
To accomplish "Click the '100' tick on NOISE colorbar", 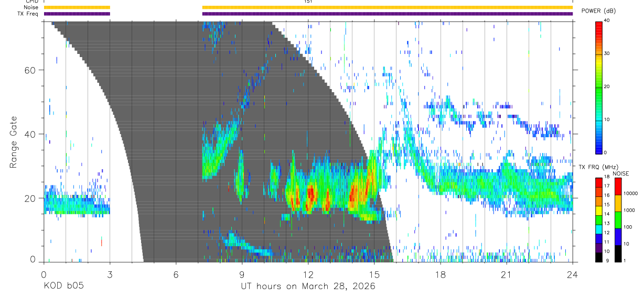I will pos(628,227).
